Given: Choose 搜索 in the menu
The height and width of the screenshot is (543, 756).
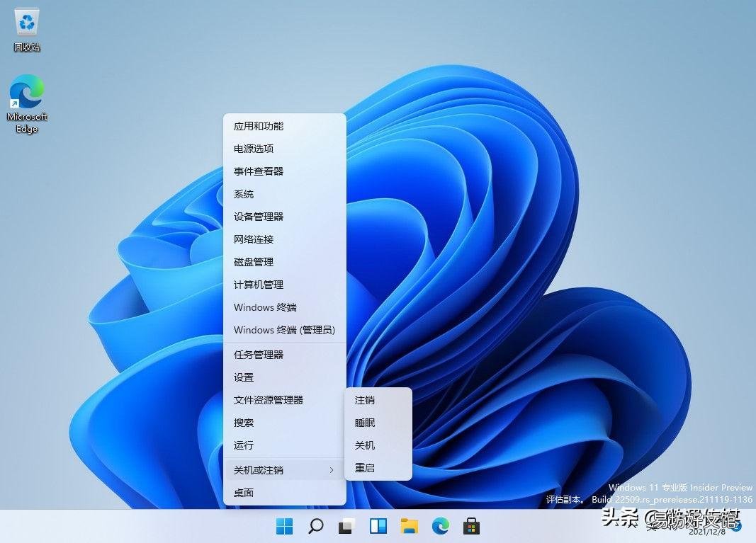Looking at the screenshot, I should tap(285, 423).
